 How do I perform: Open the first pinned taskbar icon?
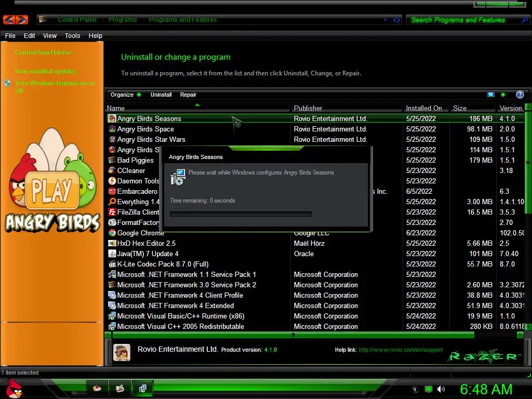coord(97,389)
